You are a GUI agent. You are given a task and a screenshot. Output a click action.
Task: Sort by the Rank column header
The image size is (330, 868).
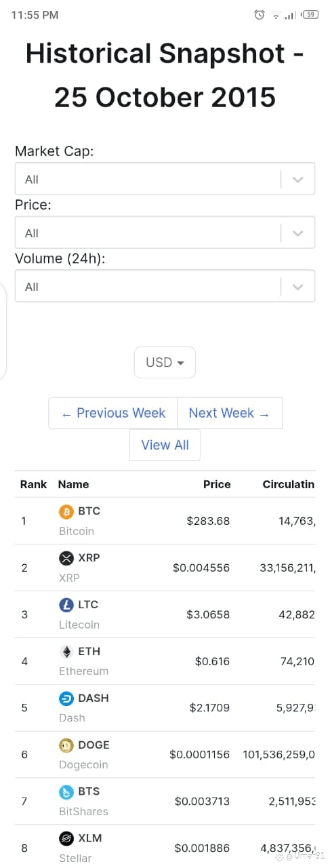coord(33,484)
